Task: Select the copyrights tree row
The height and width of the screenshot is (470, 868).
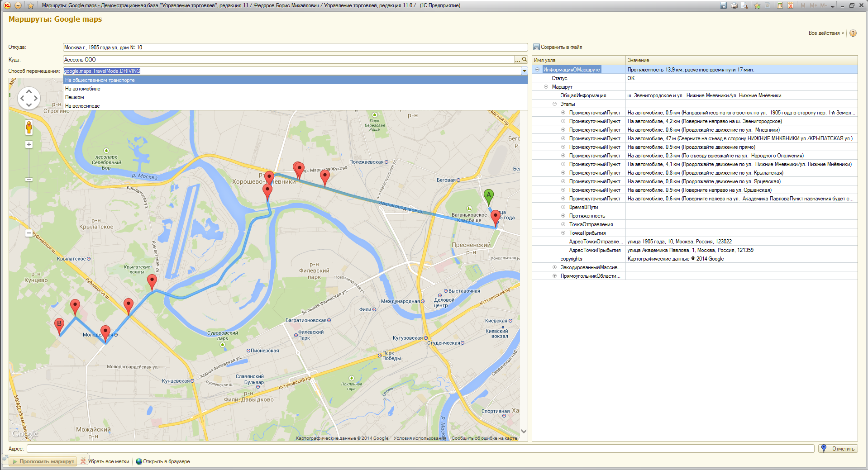Action: pos(695,259)
